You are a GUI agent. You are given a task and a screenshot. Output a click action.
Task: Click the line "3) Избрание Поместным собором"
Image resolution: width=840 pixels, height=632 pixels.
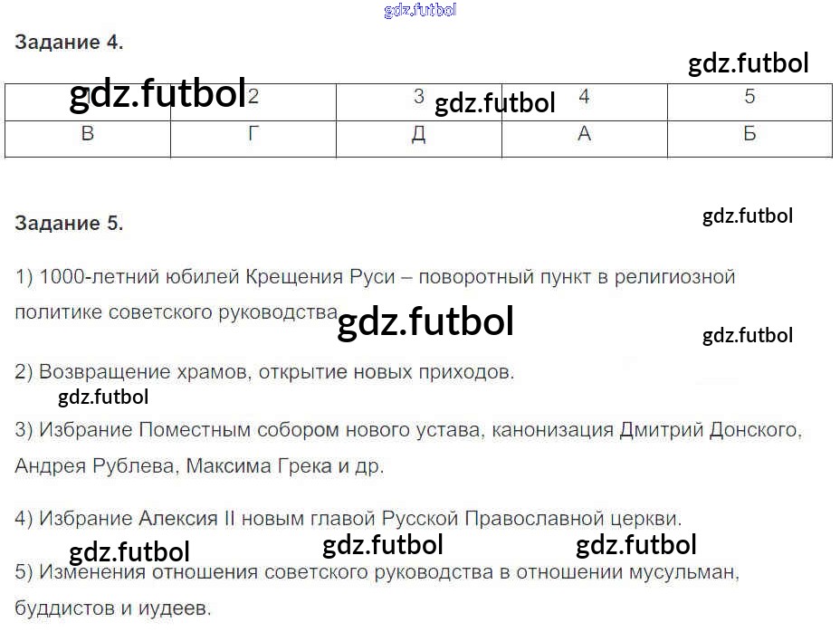pyautogui.click(x=408, y=430)
